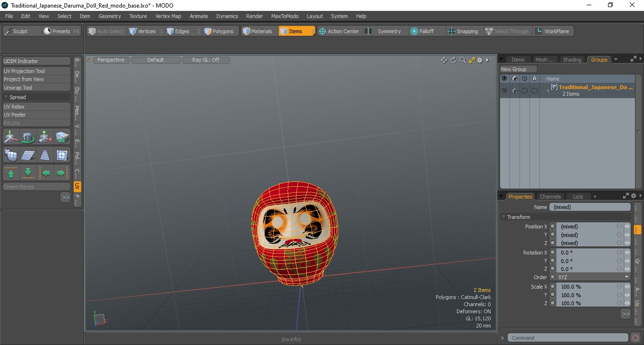
Task: Click the box with green arrow icon
Action: click(x=62, y=137)
